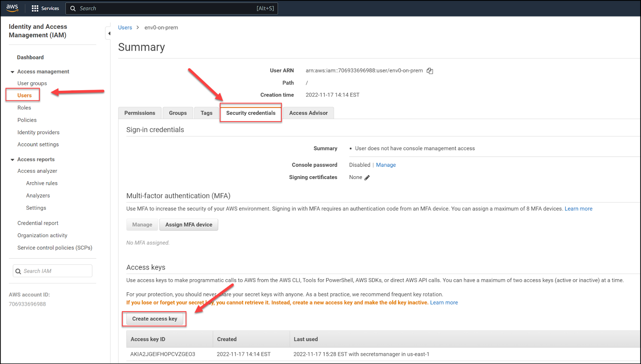The height and width of the screenshot is (364, 641).
Task: Click into the Search IAM field
Action: (x=52, y=271)
